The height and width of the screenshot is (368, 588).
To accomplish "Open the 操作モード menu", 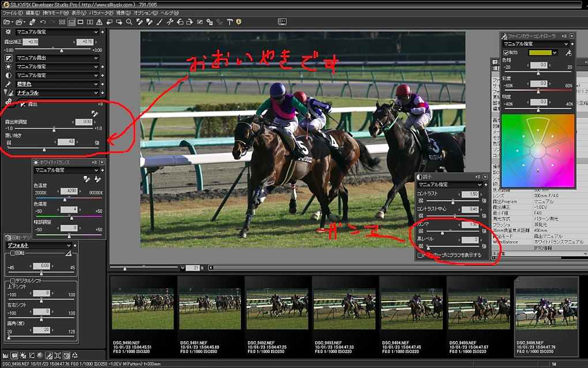I will (55, 13).
